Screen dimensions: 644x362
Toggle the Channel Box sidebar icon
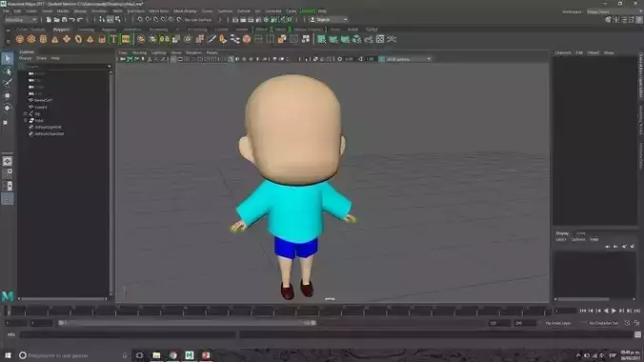[x=639, y=20]
